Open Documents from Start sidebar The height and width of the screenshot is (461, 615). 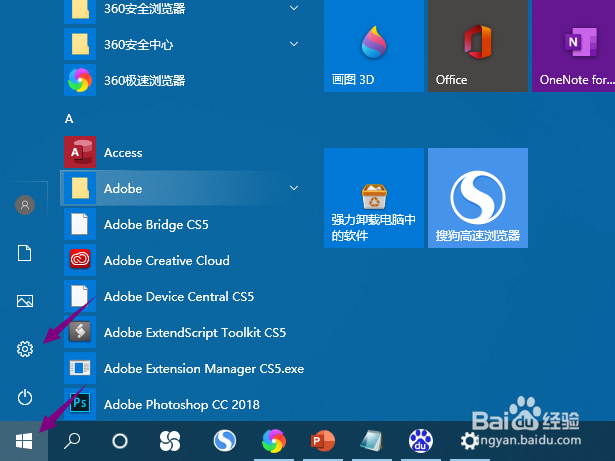click(x=24, y=253)
